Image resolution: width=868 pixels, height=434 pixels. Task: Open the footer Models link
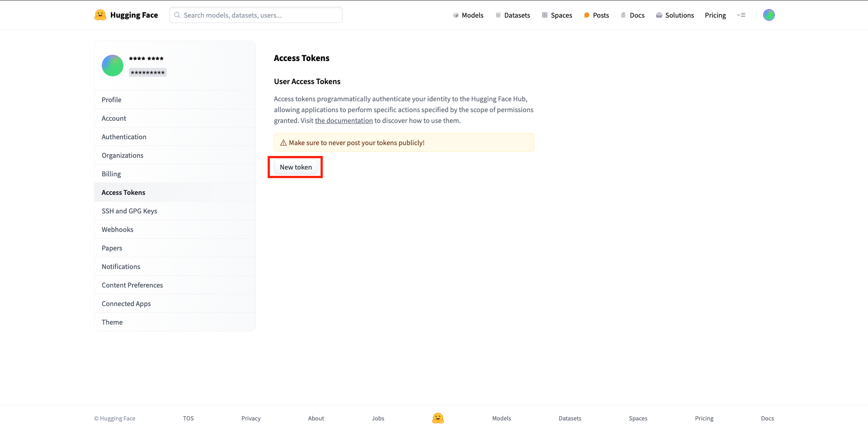click(x=501, y=418)
